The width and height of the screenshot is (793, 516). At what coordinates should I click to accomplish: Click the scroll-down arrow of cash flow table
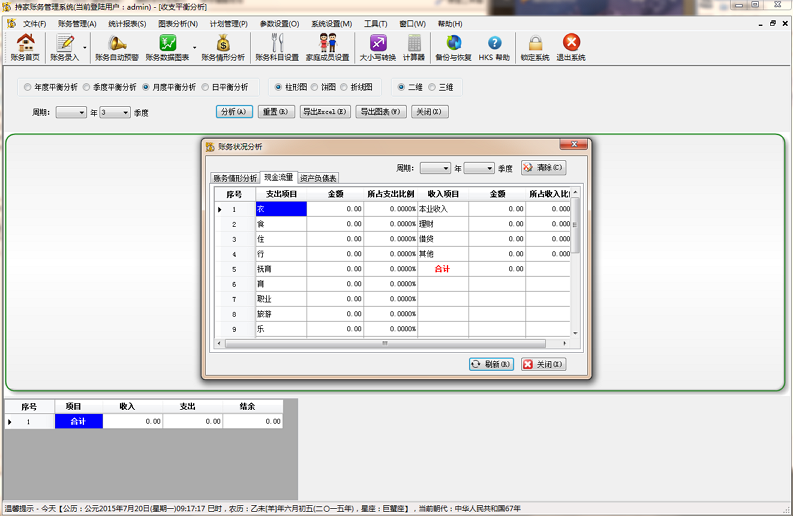point(575,333)
